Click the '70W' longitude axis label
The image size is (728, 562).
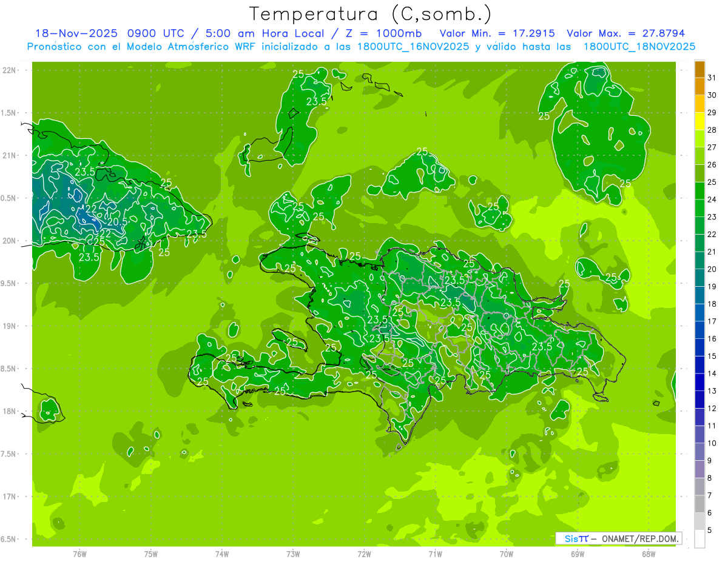tap(507, 554)
